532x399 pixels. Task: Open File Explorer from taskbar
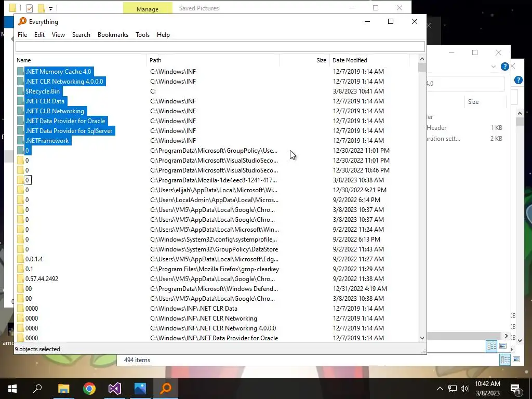63,389
